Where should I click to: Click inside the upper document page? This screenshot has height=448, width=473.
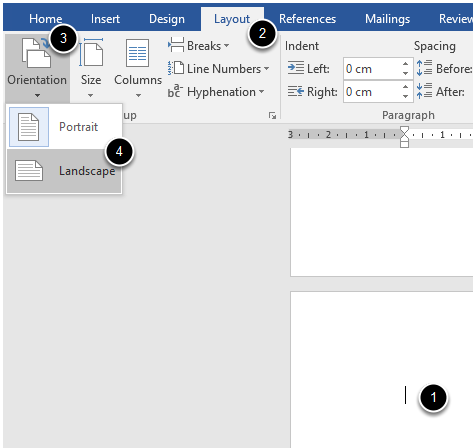[382, 212]
